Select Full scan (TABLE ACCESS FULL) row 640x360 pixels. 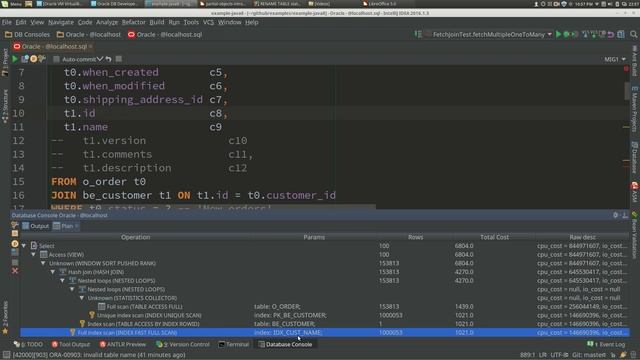[x=325, y=307]
